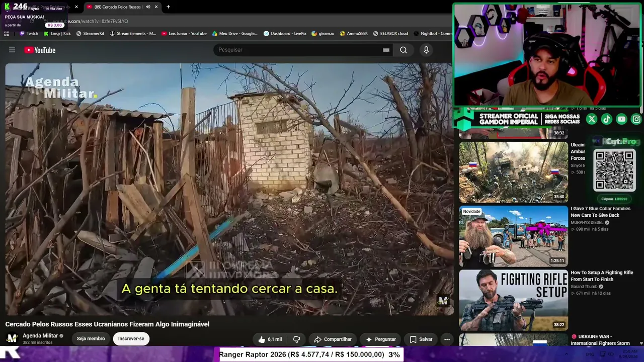Open the Perguntar AI assistant button

tap(380, 339)
